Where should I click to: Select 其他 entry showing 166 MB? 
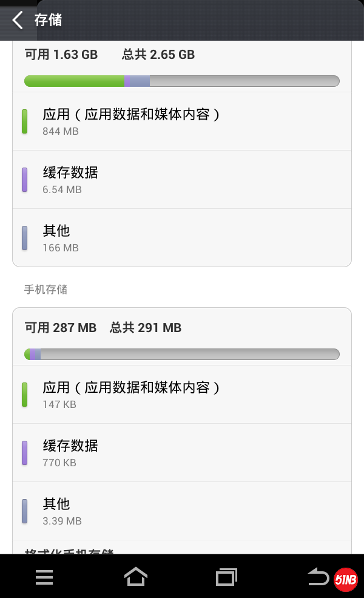point(182,239)
